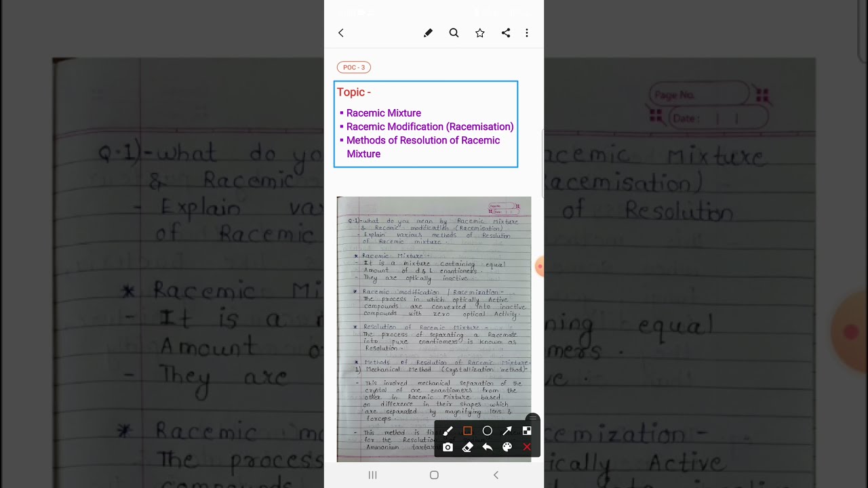Mark note as favorite with star
This screenshot has height=488, width=868.
[480, 33]
